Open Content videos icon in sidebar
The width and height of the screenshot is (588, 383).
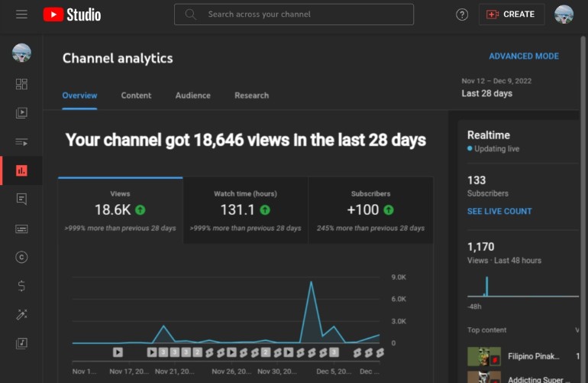click(x=21, y=112)
